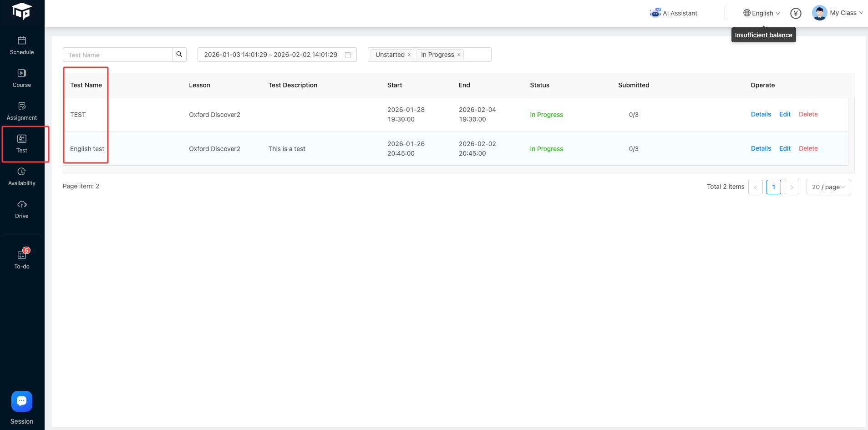Click the yen balance icon
This screenshot has width=868, height=430.
pyautogui.click(x=796, y=14)
